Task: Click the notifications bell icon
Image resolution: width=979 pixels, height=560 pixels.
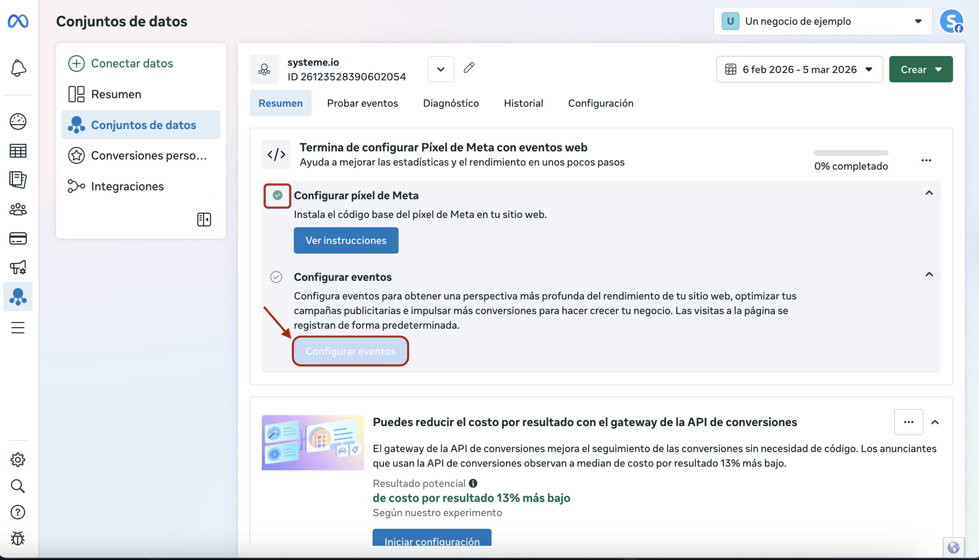Action: pos(18,68)
